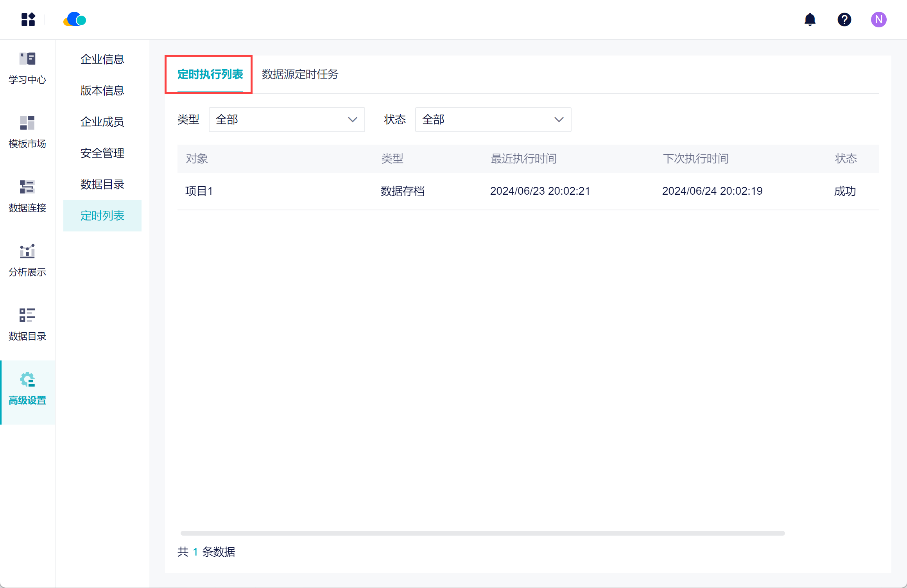Click the horizontal table scrollbar
The width and height of the screenshot is (907, 588).
click(x=482, y=533)
